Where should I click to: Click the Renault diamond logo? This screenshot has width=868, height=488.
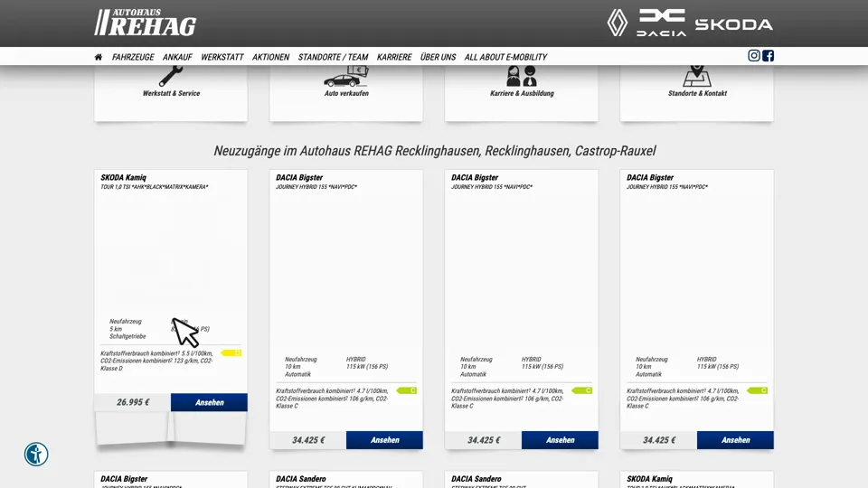(618, 23)
